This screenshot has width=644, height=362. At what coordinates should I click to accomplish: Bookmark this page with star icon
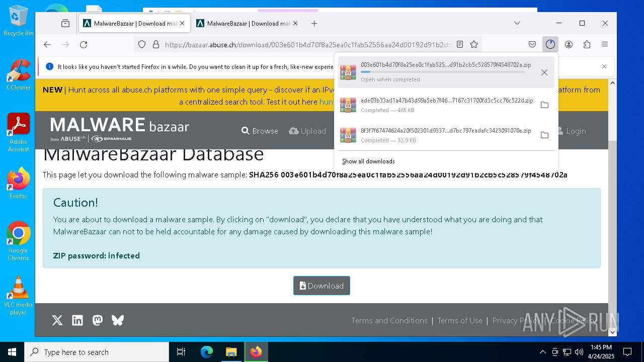pos(474,44)
